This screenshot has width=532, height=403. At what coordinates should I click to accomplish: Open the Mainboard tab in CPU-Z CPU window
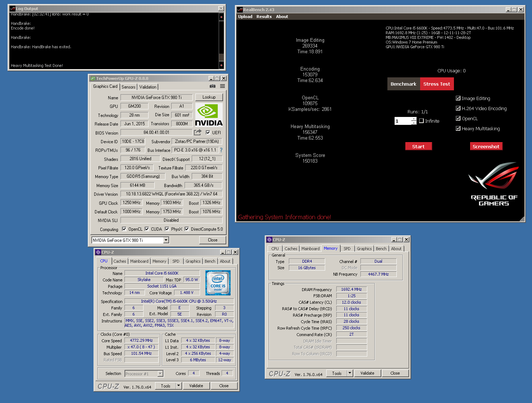[x=139, y=262]
